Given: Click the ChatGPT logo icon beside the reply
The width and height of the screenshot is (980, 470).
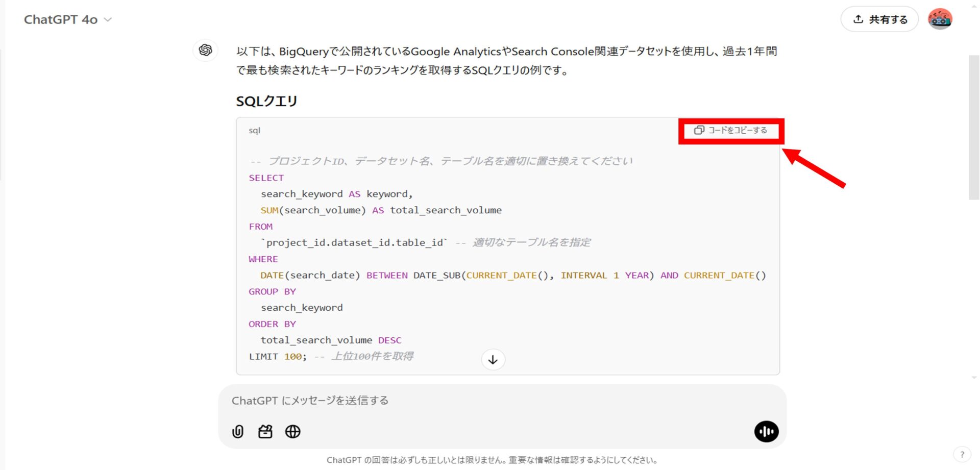Looking at the screenshot, I should pyautogui.click(x=206, y=50).
